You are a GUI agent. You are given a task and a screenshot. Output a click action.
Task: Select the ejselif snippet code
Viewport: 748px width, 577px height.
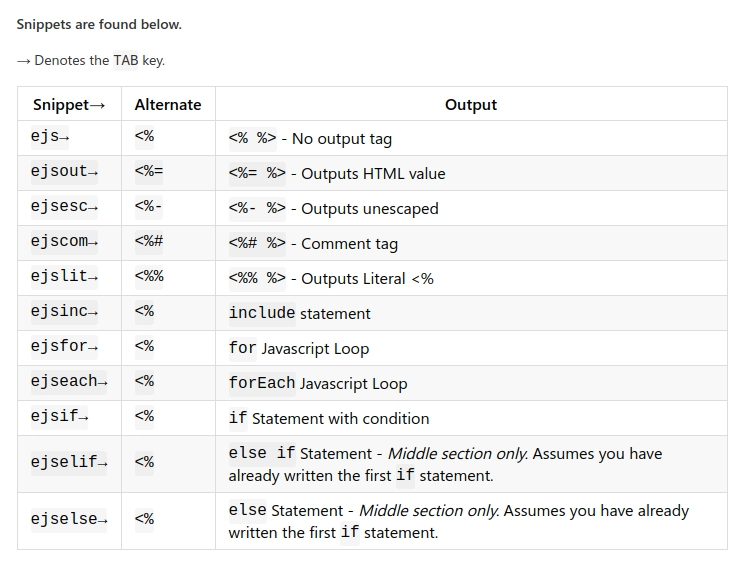(69, 463)
